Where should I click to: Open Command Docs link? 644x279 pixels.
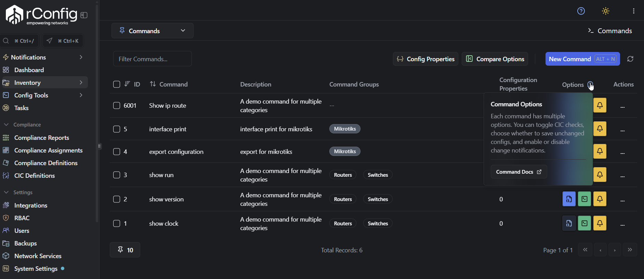519,172
